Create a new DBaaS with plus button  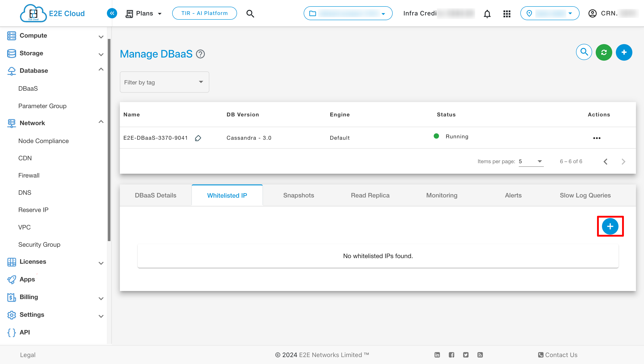[x=624, y=52]
